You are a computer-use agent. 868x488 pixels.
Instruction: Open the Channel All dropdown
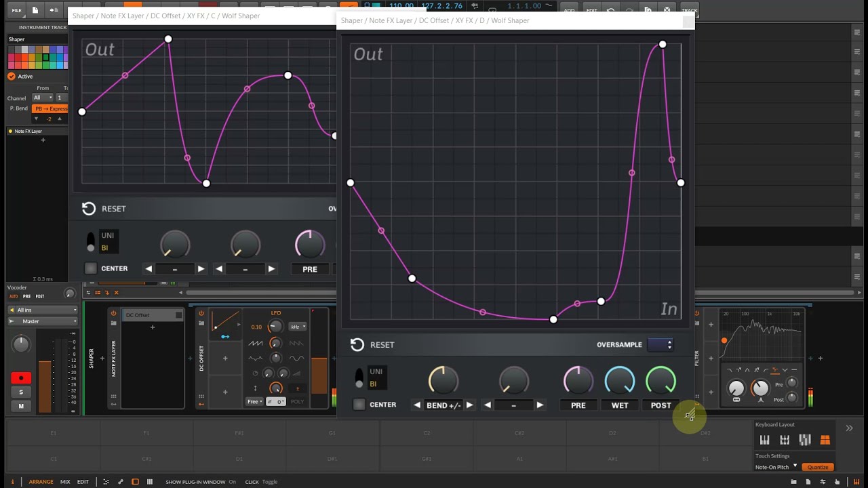tap(42, 98)
